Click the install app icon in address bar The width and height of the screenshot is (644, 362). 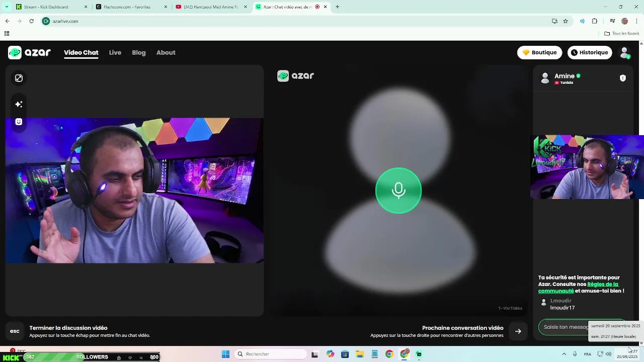[554, 21]
